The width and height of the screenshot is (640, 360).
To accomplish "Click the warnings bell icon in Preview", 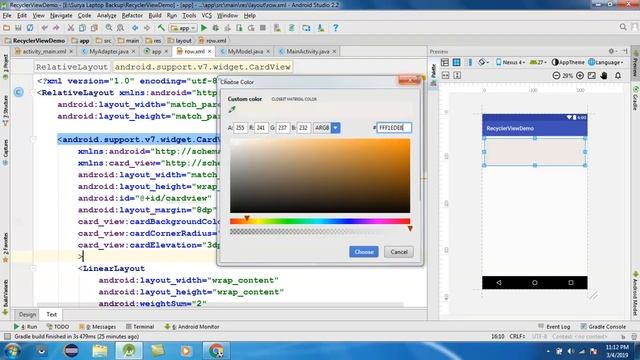I will tap(618, 76).
